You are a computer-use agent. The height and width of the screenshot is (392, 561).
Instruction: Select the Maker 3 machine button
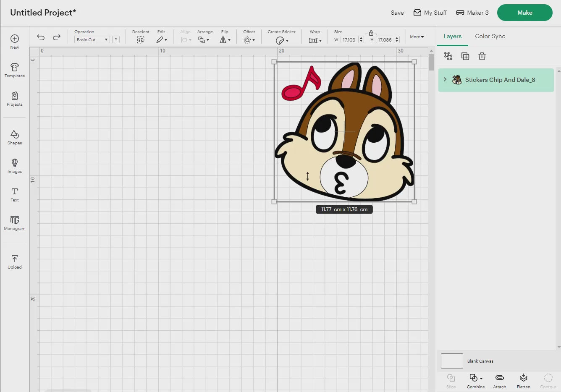[472, 13]
